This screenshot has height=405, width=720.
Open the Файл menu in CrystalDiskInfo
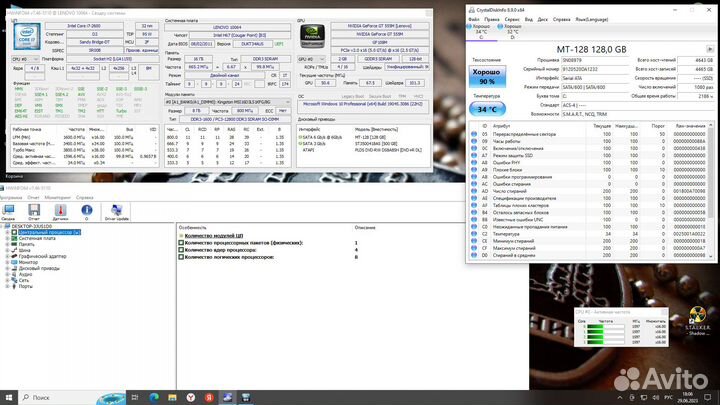tap(473, 19)
